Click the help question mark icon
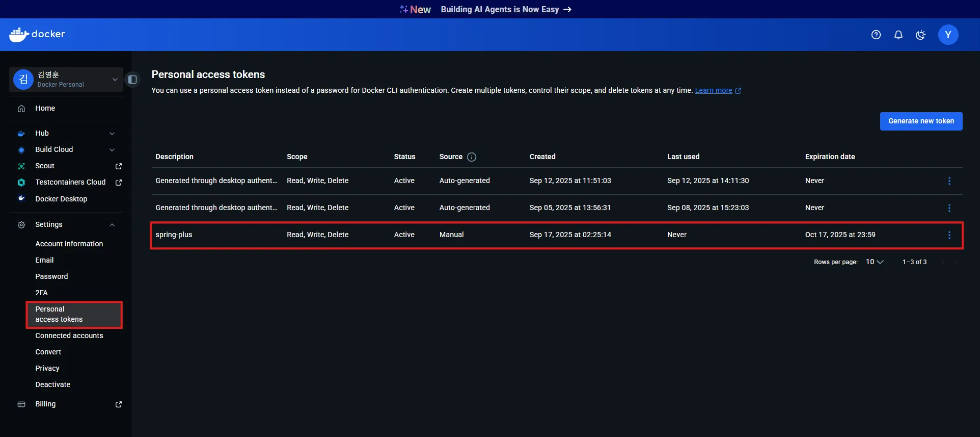The image size is (980, 437). click(x=876, y=35)
